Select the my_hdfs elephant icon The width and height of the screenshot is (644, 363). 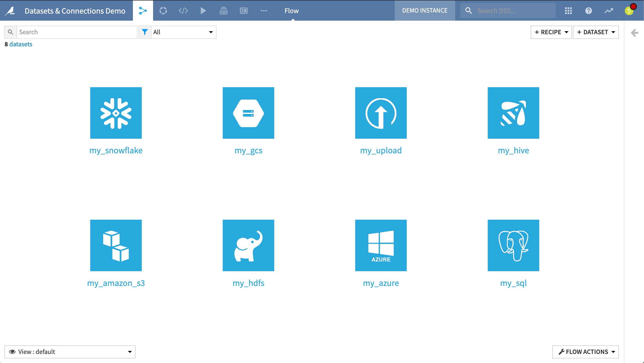[x=248, y=245]
